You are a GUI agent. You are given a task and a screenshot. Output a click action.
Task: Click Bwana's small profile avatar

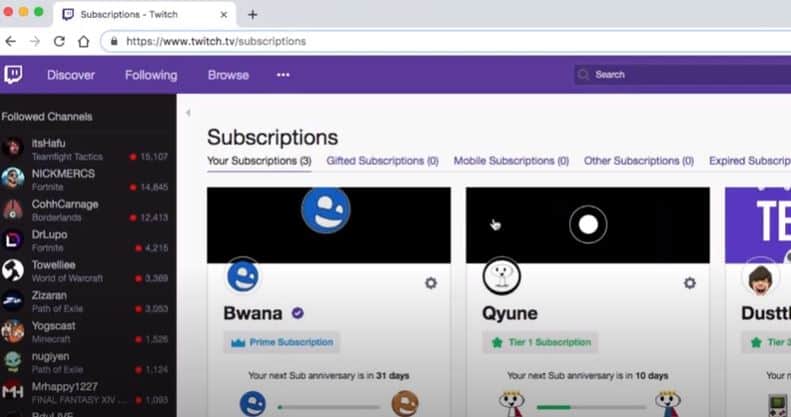(x=243, y=276)
